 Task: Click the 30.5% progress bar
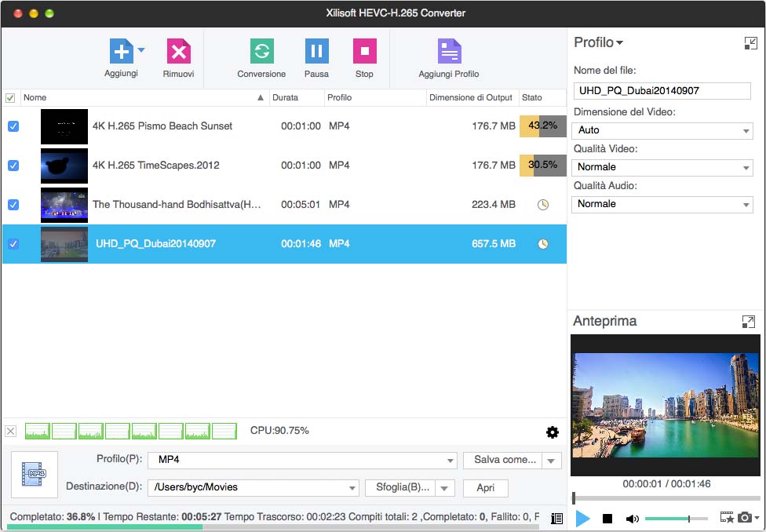point(543,165)
